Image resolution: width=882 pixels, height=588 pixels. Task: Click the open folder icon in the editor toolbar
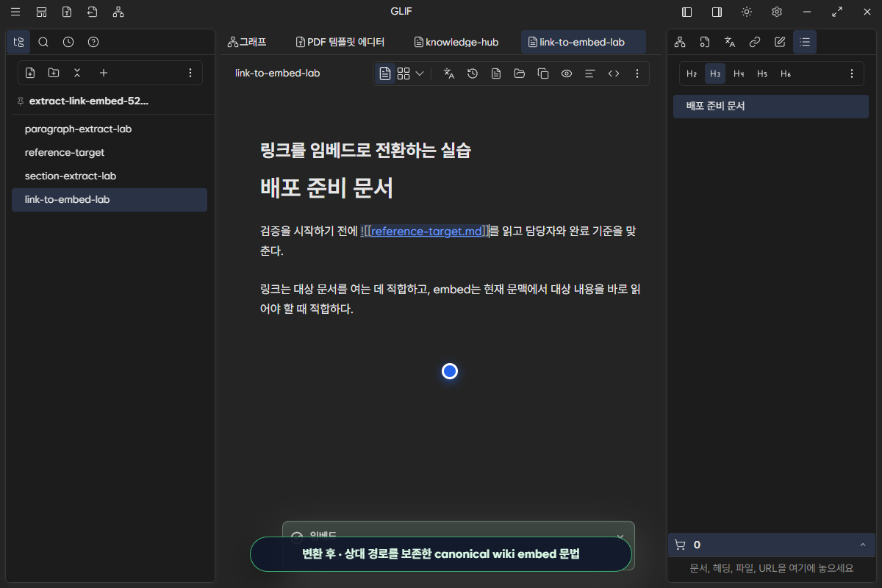tap(520, 73)
